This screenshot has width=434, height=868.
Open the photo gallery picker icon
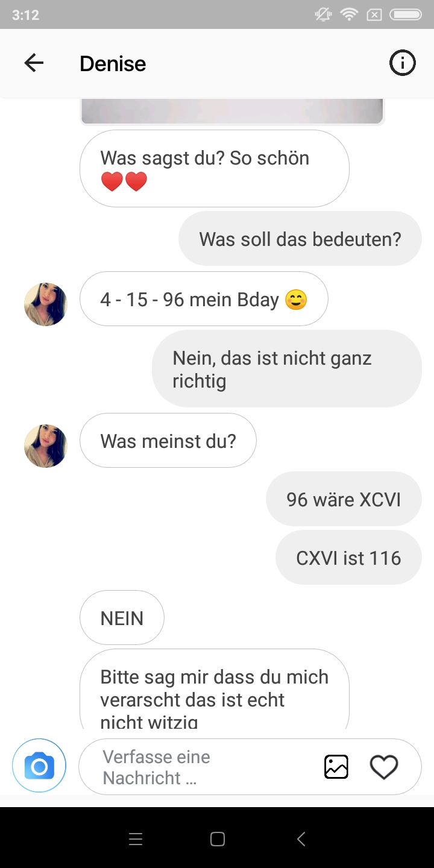click(336, 767)
